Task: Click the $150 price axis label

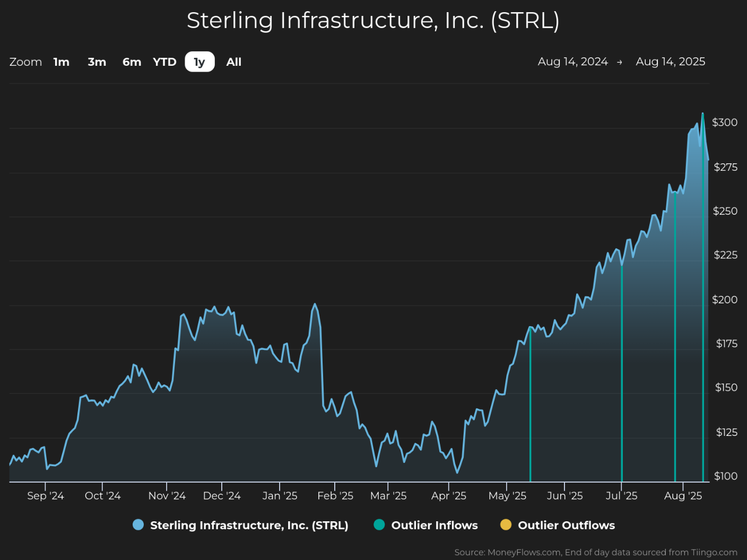Action: (726, 388)
